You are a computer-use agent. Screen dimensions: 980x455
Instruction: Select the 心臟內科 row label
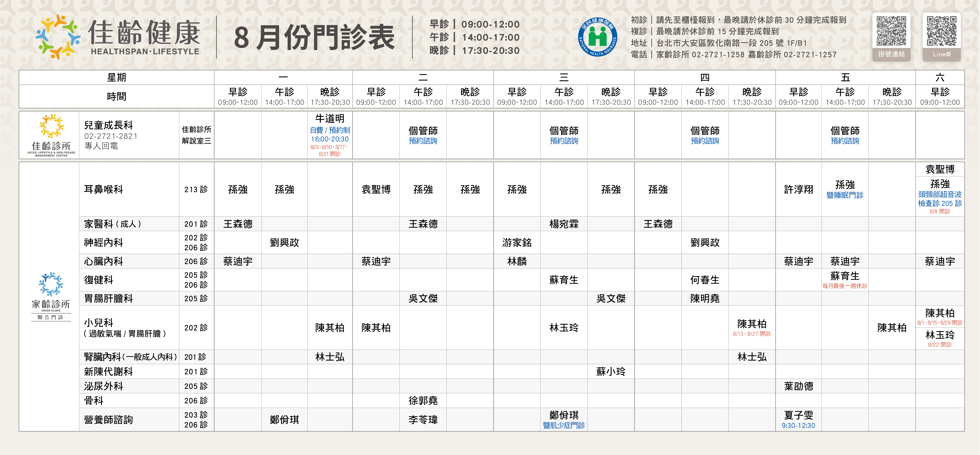tap(104, 261)
